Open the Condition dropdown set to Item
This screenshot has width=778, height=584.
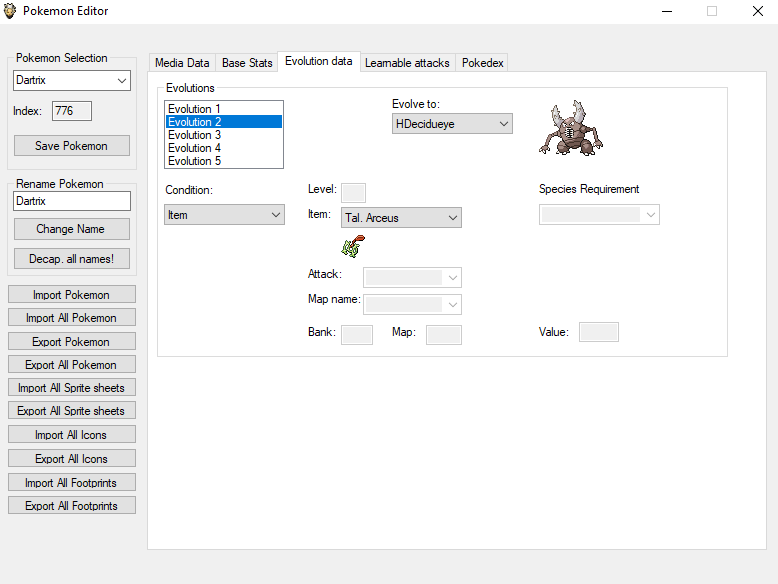(x=224, y=215)
